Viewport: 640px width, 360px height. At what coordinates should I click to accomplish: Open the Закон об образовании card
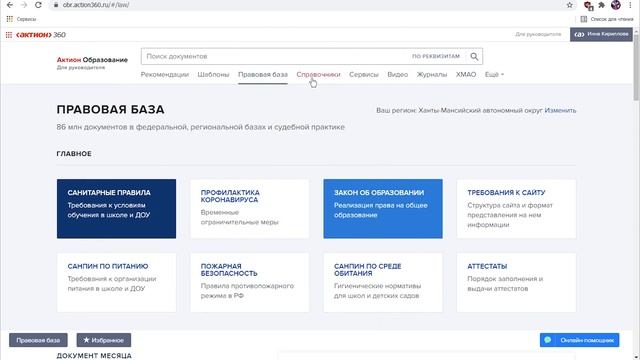[383, 209]
